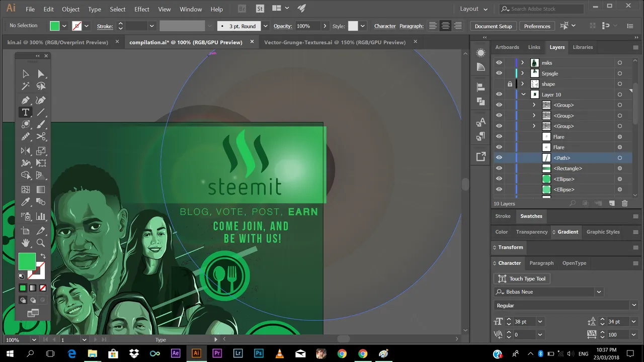Hide the <Path> sublayer

pyautogui.click(x=499, y=158)
